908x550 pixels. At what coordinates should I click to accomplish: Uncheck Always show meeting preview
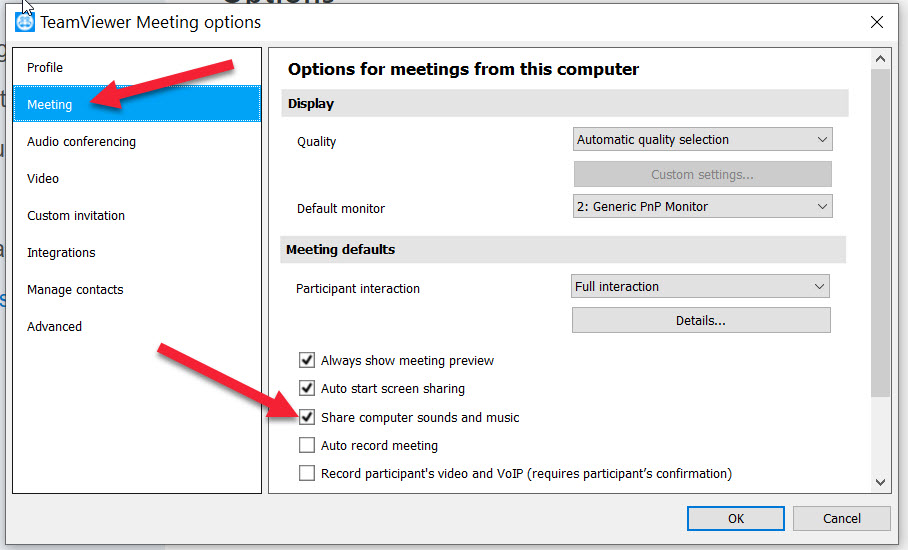pos(307,360)
